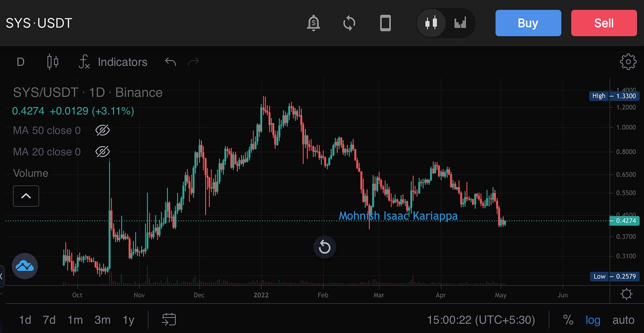
Task: Click the blue Buy button
Action: pyautogui.click(x=528, y=23)
